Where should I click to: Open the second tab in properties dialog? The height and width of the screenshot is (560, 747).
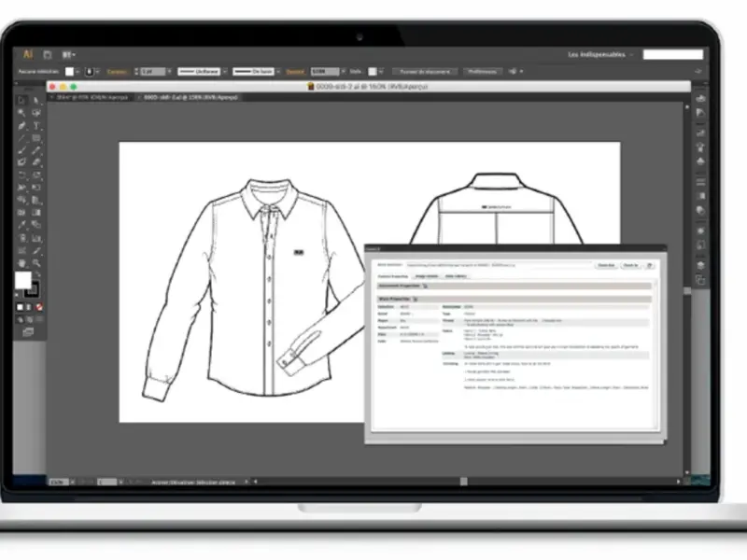(x=427, y=276)
